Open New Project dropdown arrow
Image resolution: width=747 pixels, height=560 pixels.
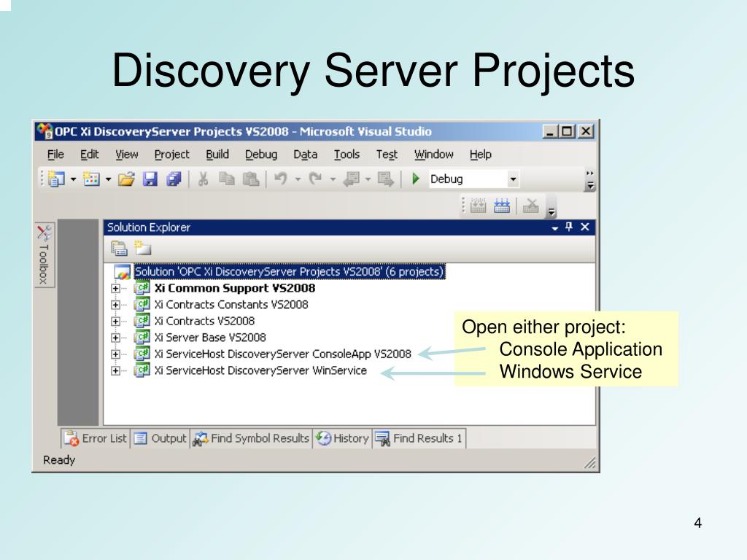pyautogui.click(x=73, y=179)
